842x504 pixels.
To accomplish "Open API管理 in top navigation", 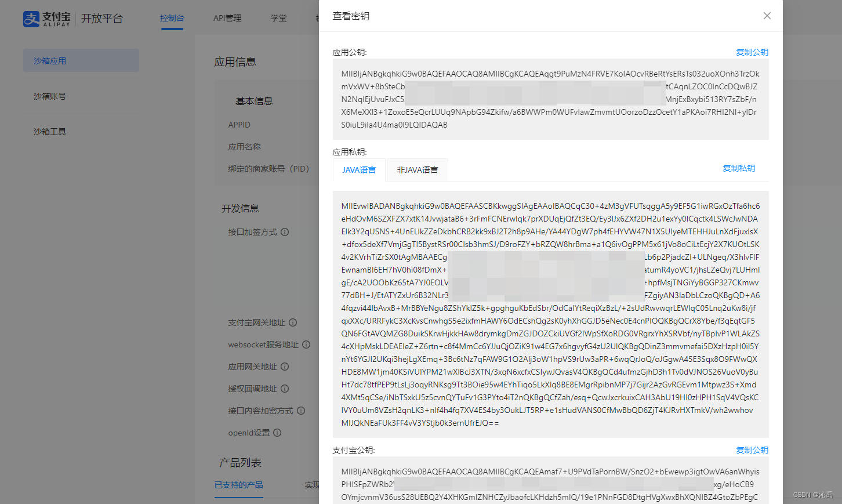I will coord(227,18).
